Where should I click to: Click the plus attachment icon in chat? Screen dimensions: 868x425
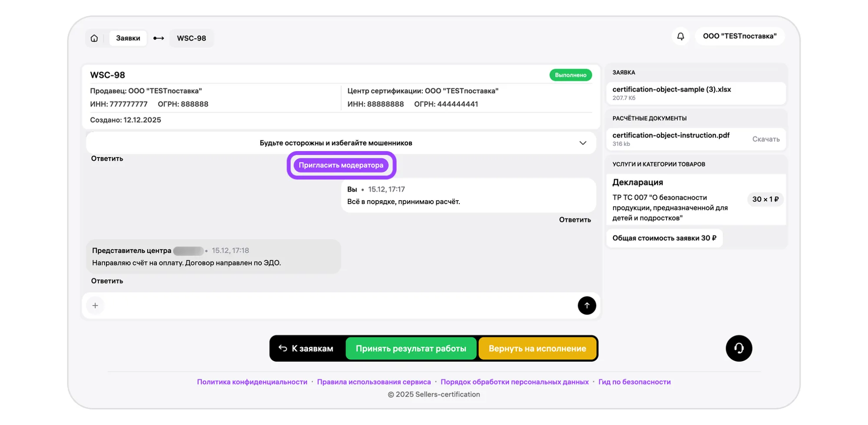(95, 306)
